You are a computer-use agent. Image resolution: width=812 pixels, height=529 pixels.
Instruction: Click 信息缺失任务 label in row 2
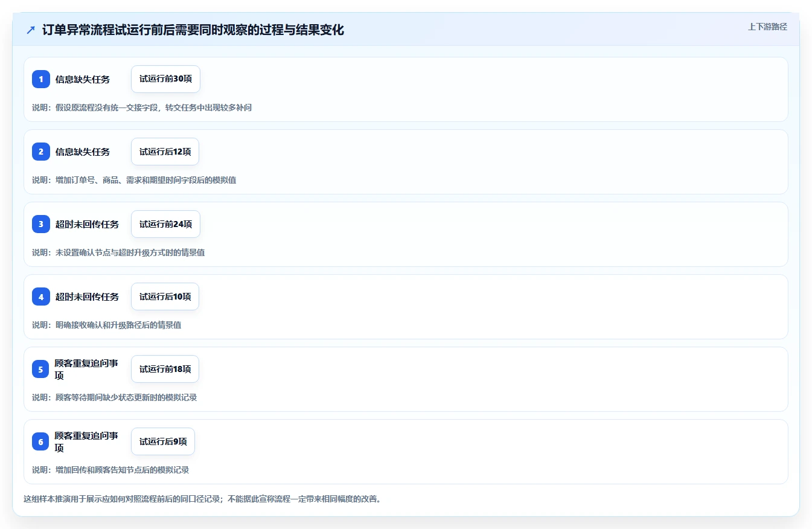coord(83,152)
